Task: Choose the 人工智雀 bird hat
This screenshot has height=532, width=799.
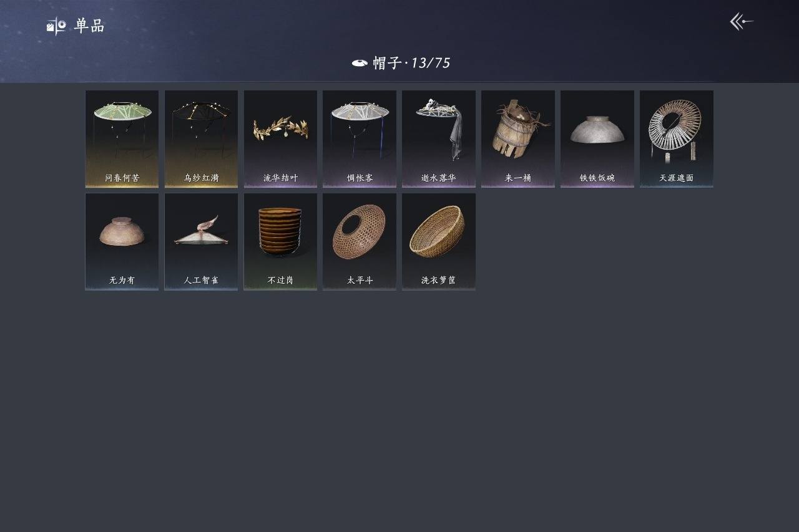Action: coord(201,241)
